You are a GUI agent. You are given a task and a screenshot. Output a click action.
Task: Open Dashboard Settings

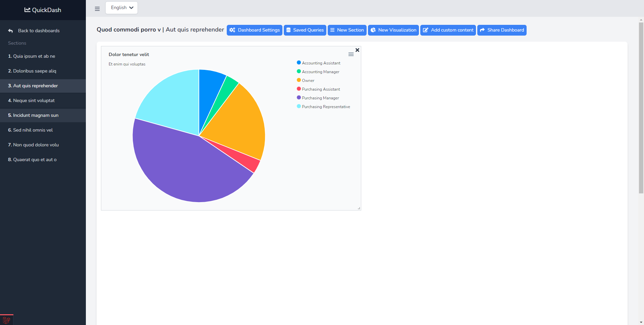click(x=254, y=30)
